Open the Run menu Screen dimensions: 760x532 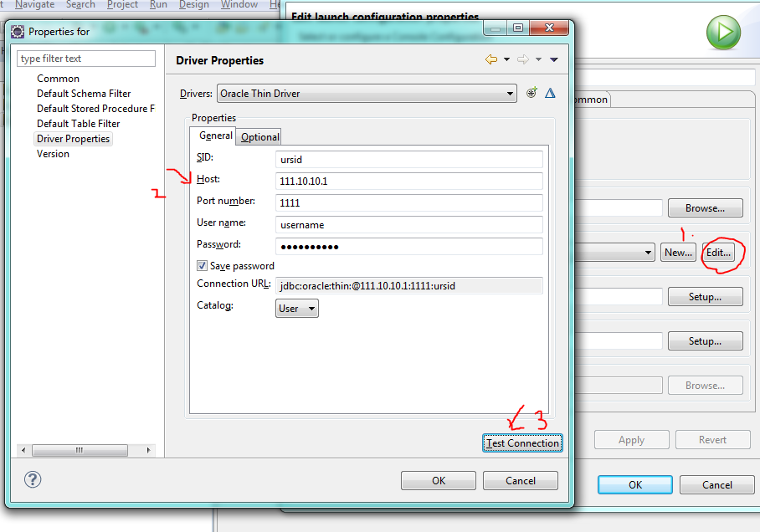coord(158,4)
